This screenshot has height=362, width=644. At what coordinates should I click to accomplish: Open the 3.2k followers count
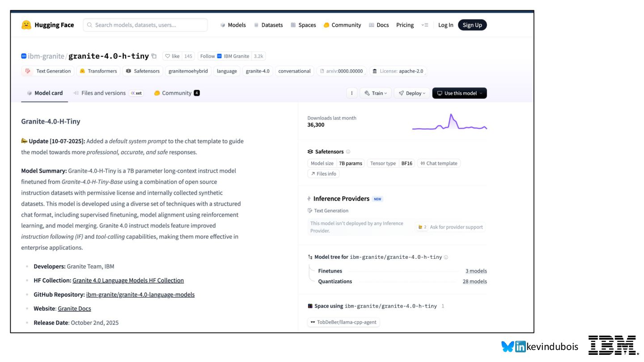pos(258,56)
